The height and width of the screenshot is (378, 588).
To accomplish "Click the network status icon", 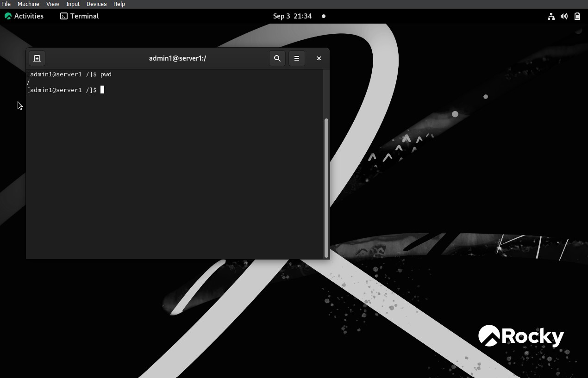I will point(551,16).
